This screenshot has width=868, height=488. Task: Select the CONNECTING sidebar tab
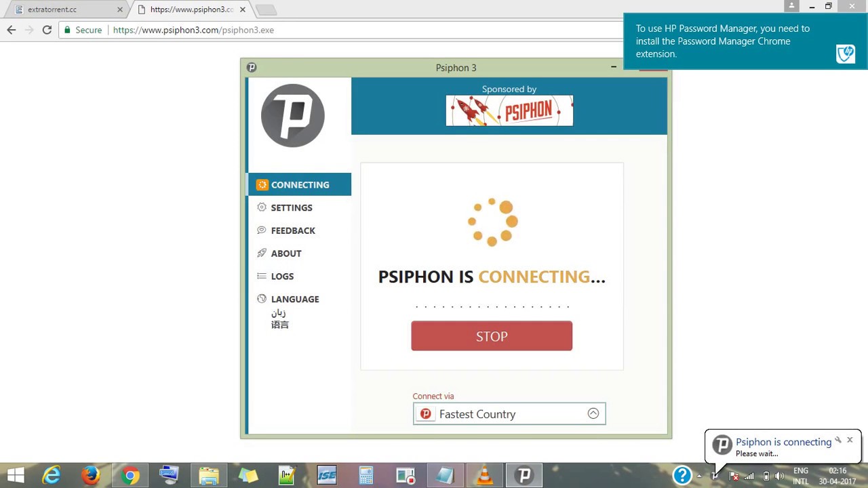point(299,184)
